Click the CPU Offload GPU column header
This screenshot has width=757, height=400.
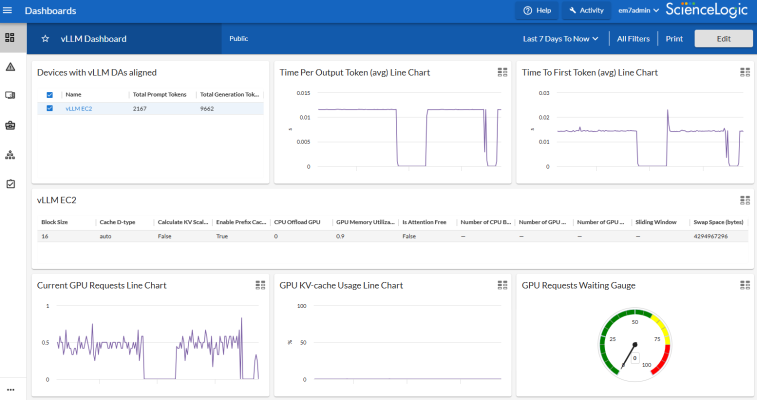pyautogui.click(x=297, y=222)
